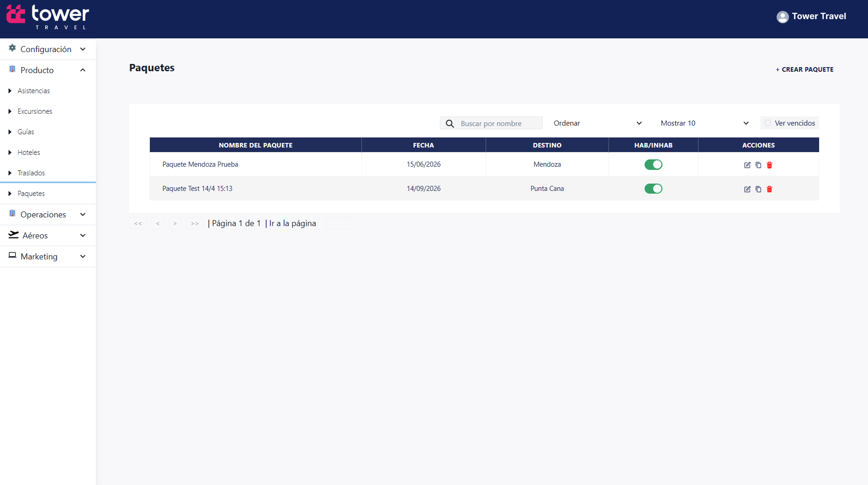Open the Mostrar 10 dropdown

tap(704, 123)
